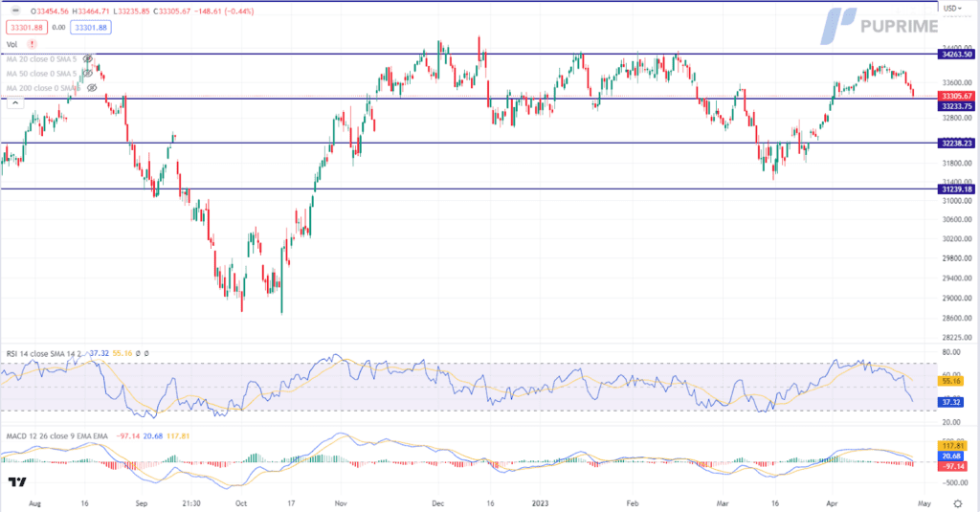Image resolution: width=980 pixels, height=512 pixels.
Task: Toggle visibility of MA 50 indicator
Action: [87, 73]
